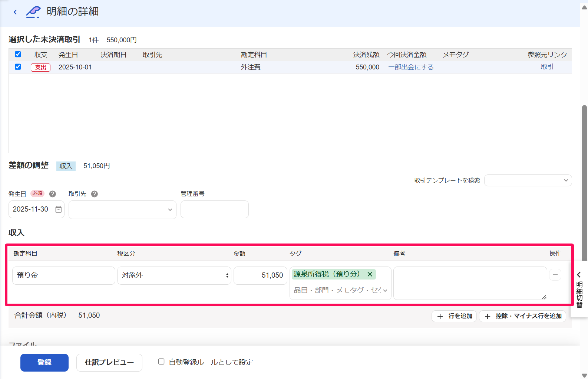Select the 外注費 account cell

coord(251,67)
